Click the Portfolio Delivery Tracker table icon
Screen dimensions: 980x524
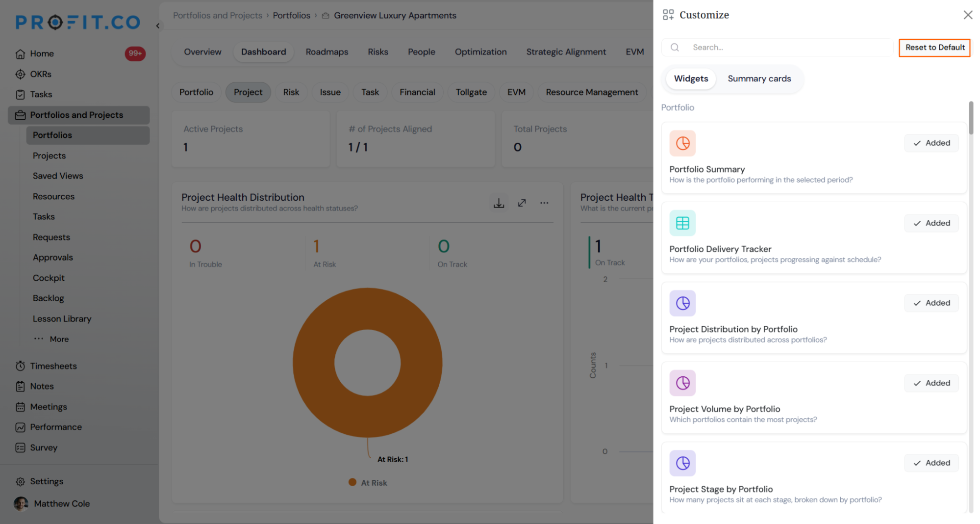coord(682,223)
